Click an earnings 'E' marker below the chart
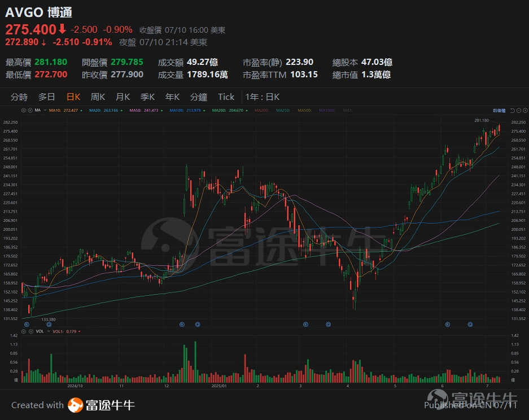The width and height of the screenshot is (529, 420). (x=182, y=324)
